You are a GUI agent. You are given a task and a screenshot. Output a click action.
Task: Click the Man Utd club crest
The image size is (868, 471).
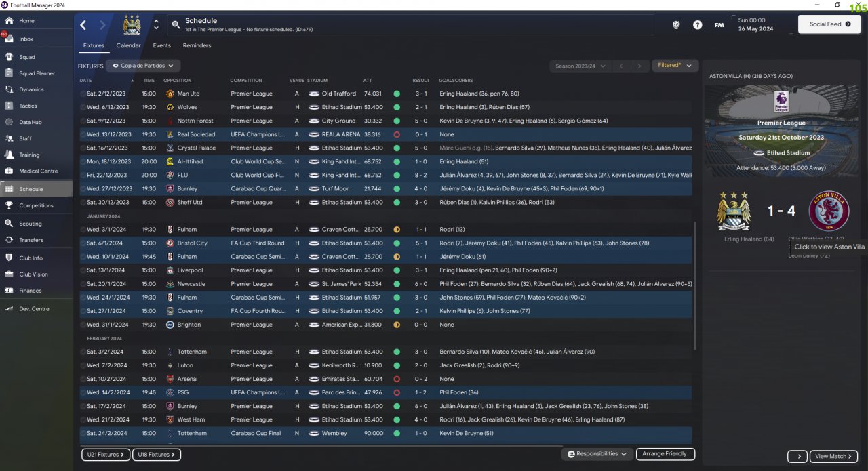[170, 94]
